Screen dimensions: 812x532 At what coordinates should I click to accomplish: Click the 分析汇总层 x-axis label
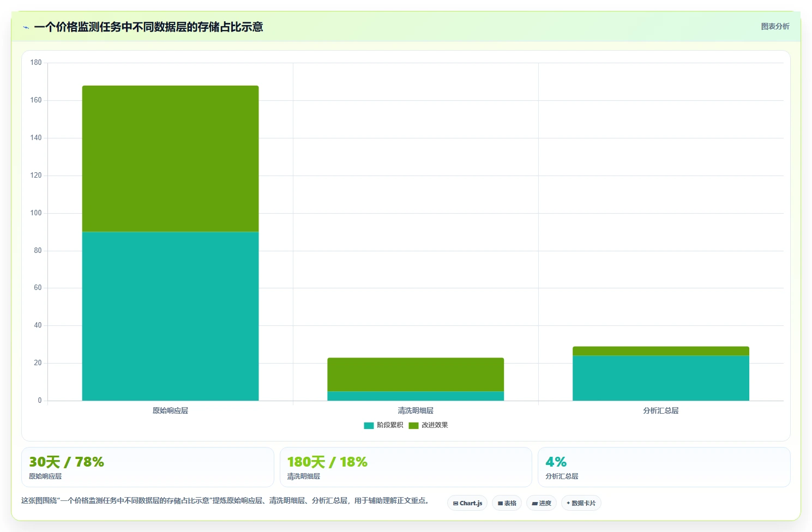click(660, 410)
